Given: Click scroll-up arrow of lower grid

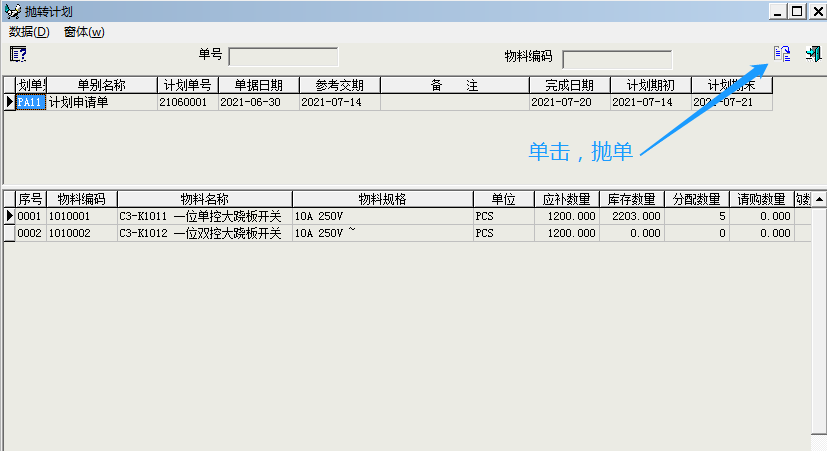Looking at the screenshot, I should pyautogui.click(x=819, y=199).
